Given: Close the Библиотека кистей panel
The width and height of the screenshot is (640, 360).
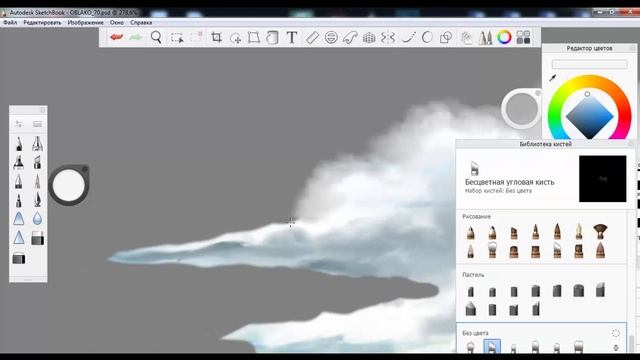Looking at the screenshot, I should pos(631,144).
